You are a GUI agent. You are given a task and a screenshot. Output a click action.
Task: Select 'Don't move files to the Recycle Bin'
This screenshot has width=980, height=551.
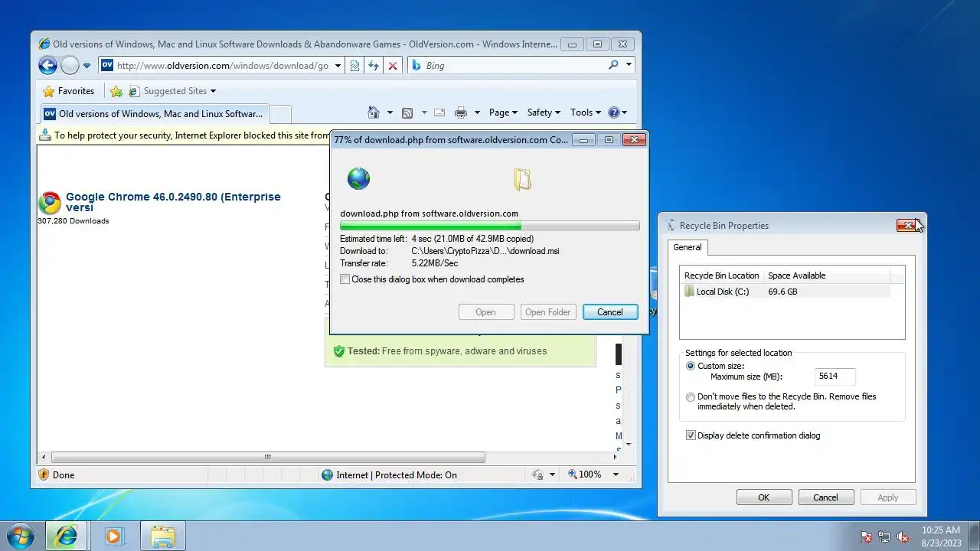pyautogui.click(x=691, y=397)
